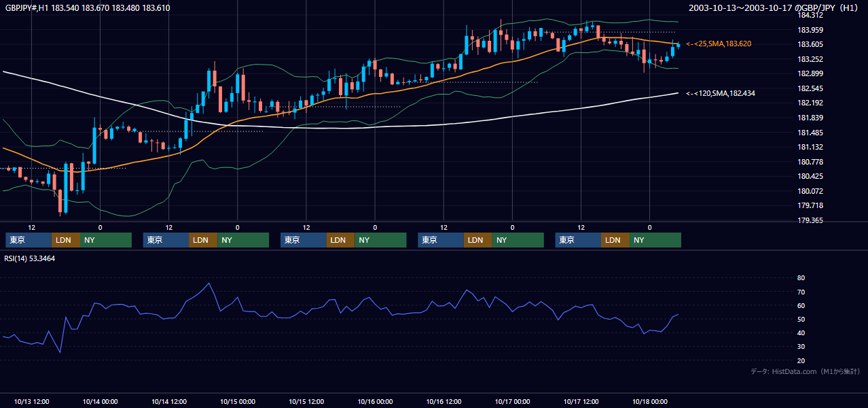Click the 183.252 price axis label
868x408 pixels.
coord(810,59)
